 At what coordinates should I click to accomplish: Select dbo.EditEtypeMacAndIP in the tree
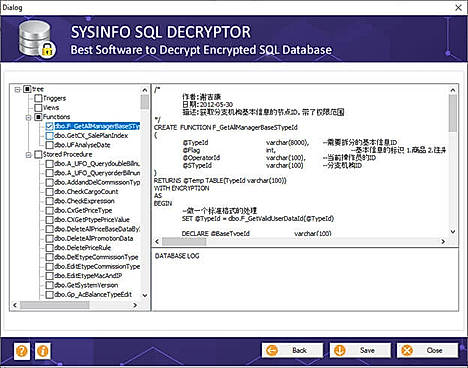pyautogui.click(x=88, y=276)
